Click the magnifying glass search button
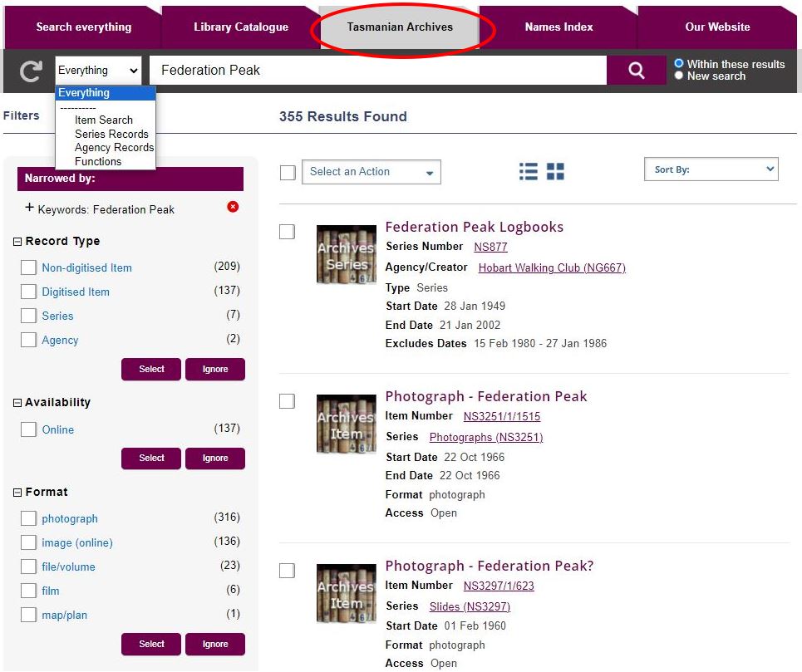Image resolution: width=802 pixels, height=672 pixels. [x=636, y=71]
